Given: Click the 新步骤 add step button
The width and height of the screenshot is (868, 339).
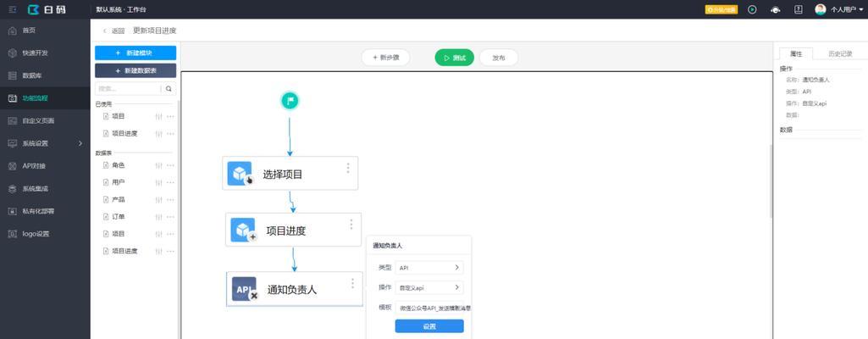Looking at the screenshot, I should pos(385,57).
